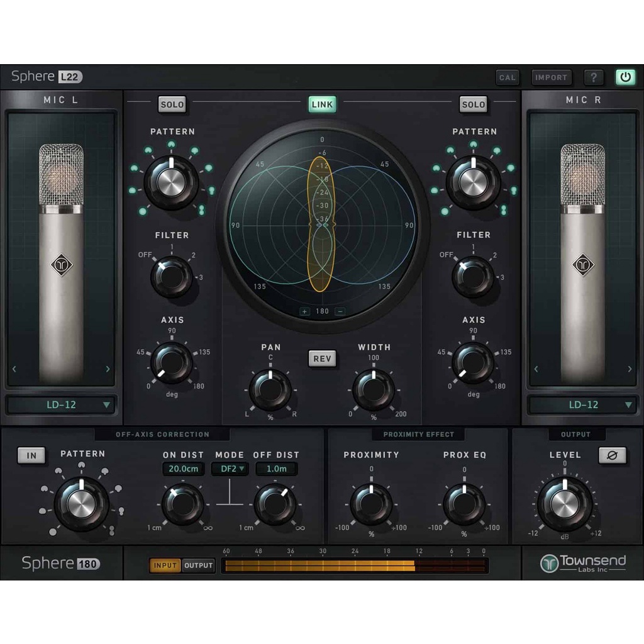This screenshot has width=644, height=644.
Task: Toggle the IN button for off-axis correction
Action: pos(31,455)
